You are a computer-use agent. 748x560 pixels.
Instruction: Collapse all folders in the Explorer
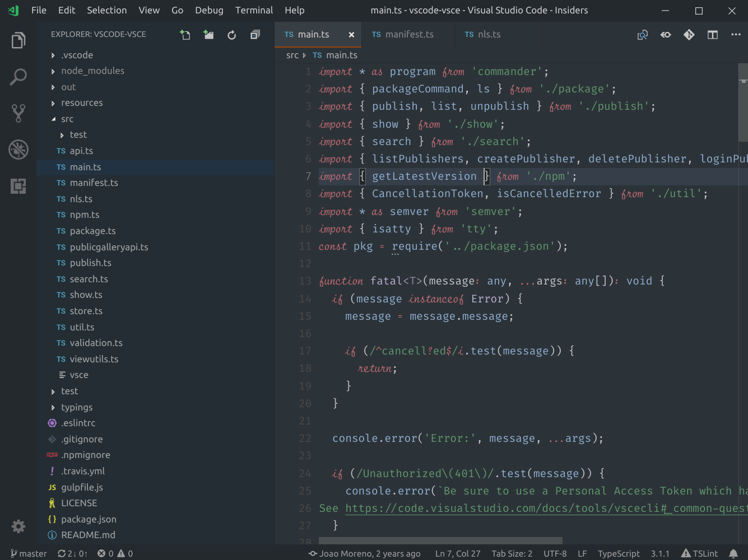click(255, 34)
